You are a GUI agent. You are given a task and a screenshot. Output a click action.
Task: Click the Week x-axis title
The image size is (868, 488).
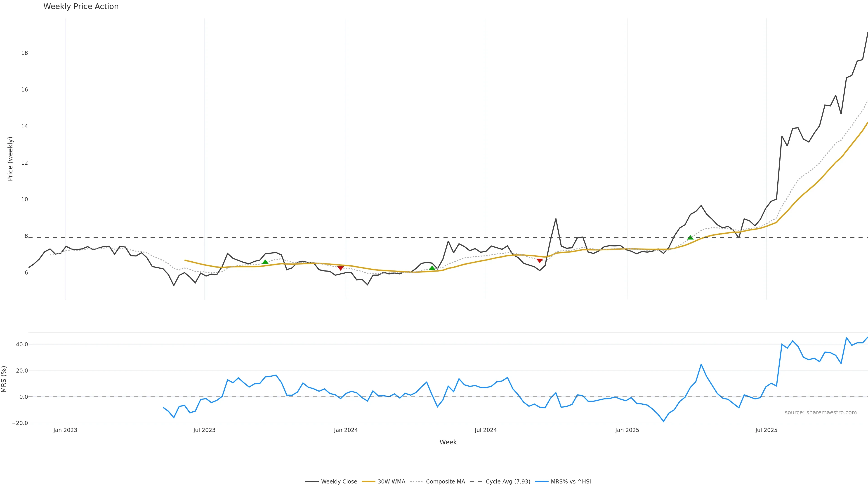click(448, 442)
